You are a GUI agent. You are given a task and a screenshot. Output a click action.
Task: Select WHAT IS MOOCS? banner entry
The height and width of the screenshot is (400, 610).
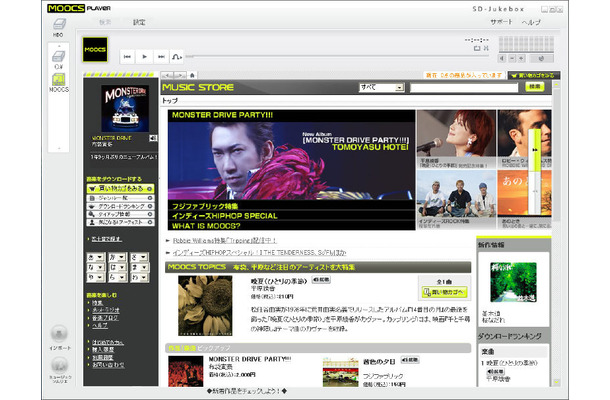coord(206,226)
